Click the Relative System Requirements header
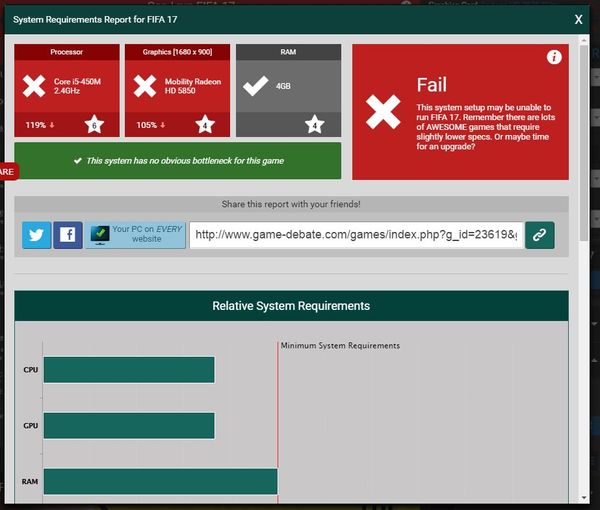The image size is (600, 510). pos(291,306)
